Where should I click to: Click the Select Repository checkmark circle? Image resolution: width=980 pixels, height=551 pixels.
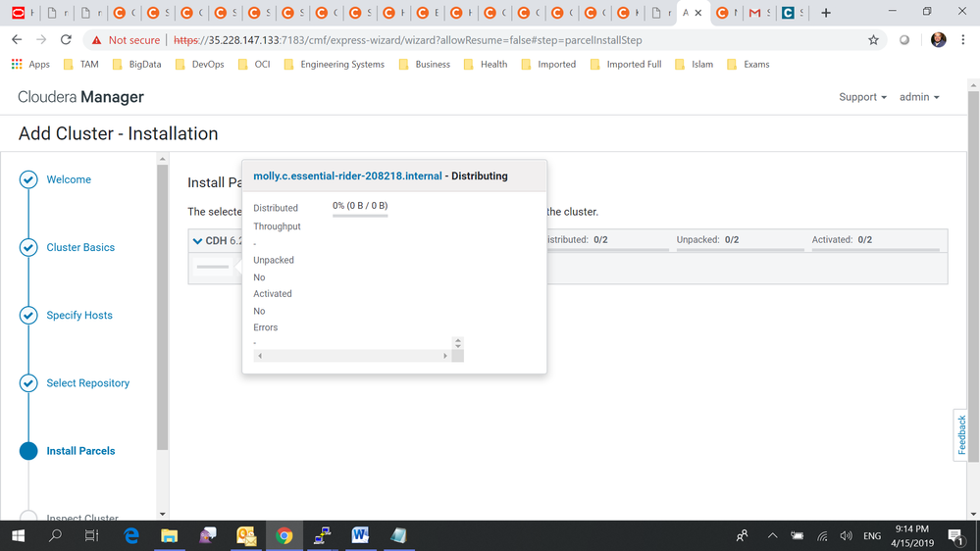(28, 383)
